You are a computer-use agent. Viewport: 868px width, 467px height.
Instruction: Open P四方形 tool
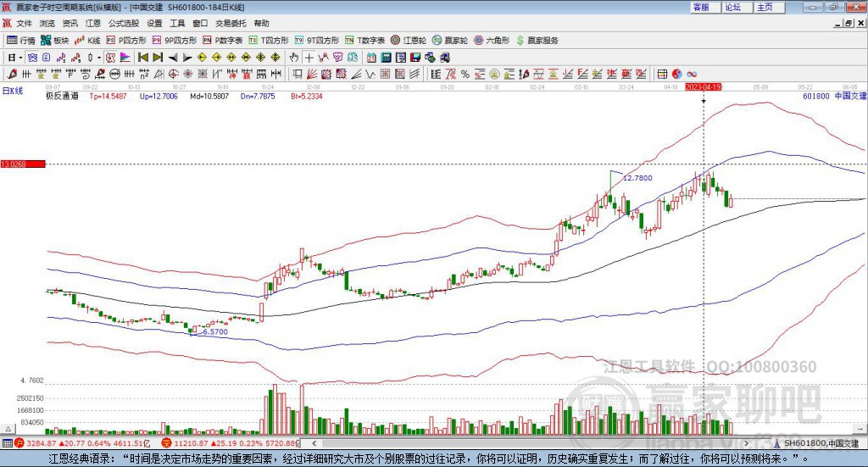tap(125, 41)
